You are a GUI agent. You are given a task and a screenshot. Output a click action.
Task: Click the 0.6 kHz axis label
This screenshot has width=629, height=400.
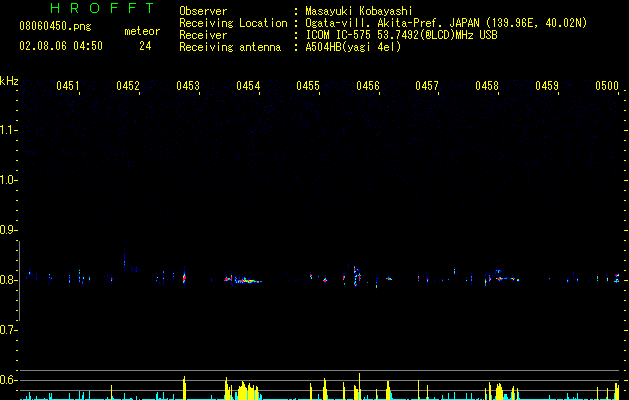8,380
